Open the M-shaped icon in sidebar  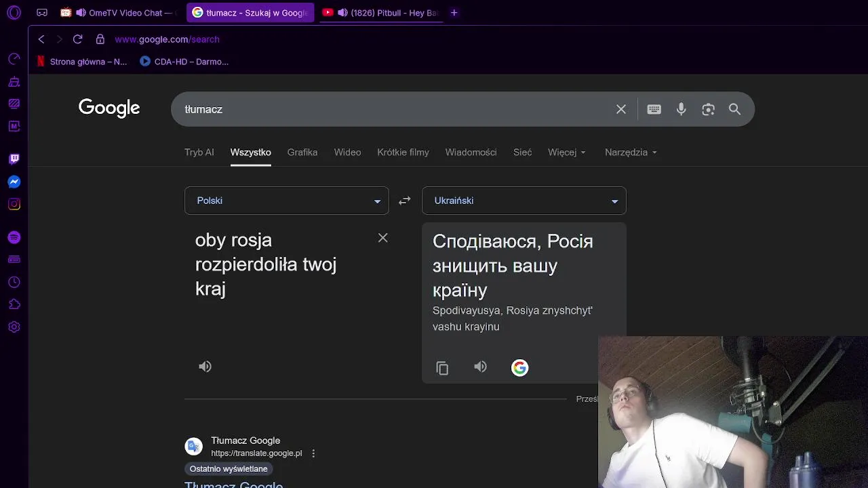pos(14,126)
